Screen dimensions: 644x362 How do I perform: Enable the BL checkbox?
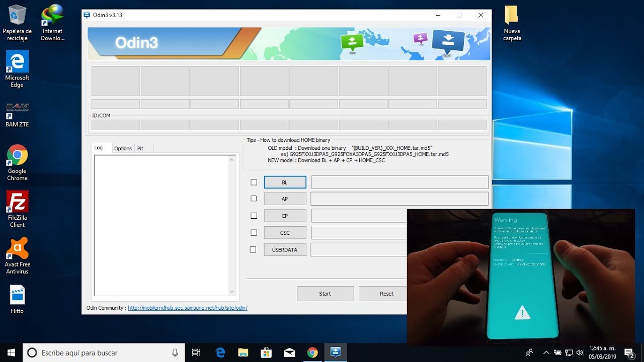coord(254,183)
